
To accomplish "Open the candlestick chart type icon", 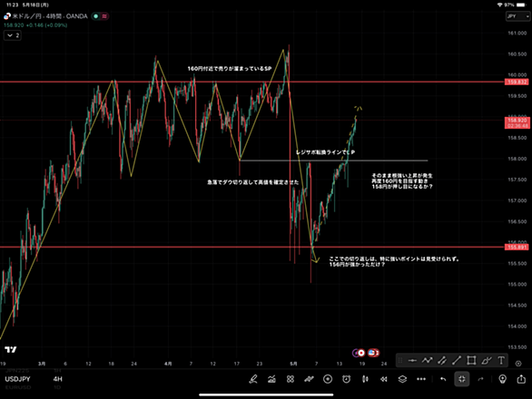I will tap(365, 379).
